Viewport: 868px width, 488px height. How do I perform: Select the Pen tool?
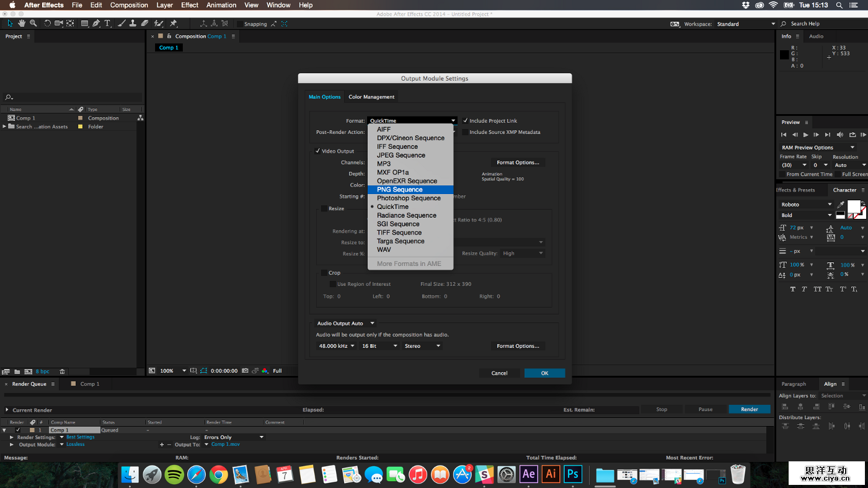point(96,24)
